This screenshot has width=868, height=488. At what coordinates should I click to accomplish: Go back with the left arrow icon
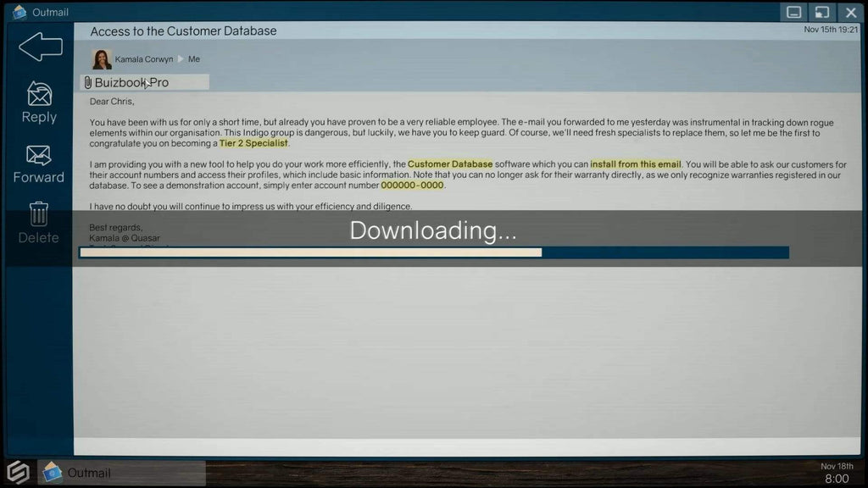pyautogui.click(x=41, y=47)
